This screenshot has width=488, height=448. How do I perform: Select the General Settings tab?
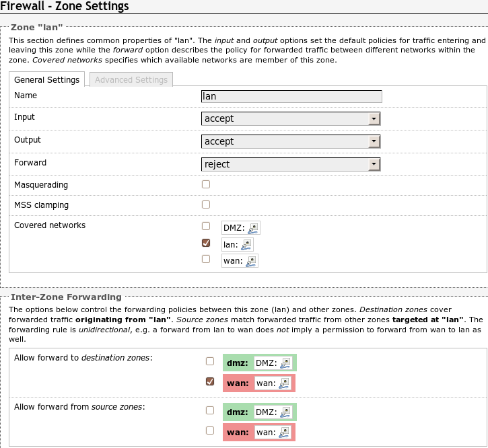click(47, 80)
